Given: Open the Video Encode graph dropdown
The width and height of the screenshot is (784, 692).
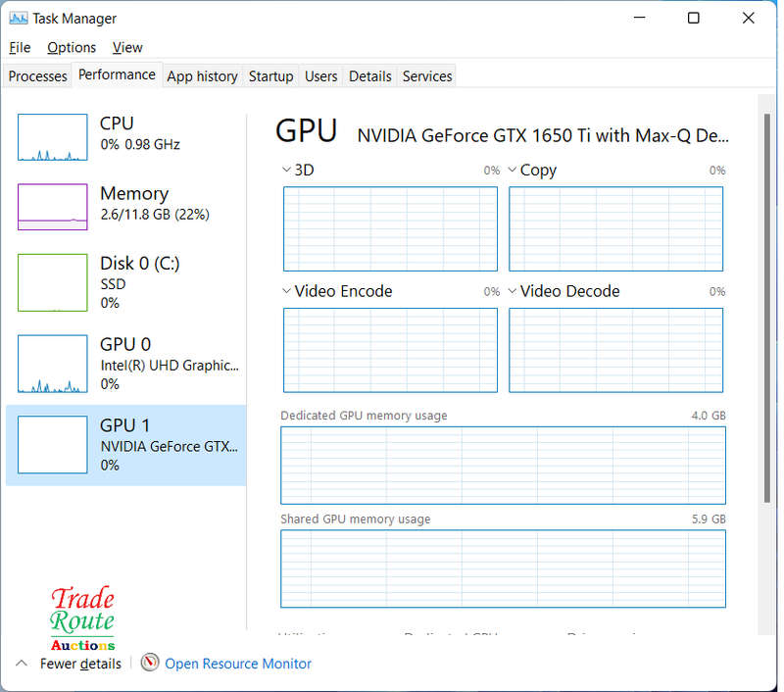Looking at the screenshot, I should point(286,291).
